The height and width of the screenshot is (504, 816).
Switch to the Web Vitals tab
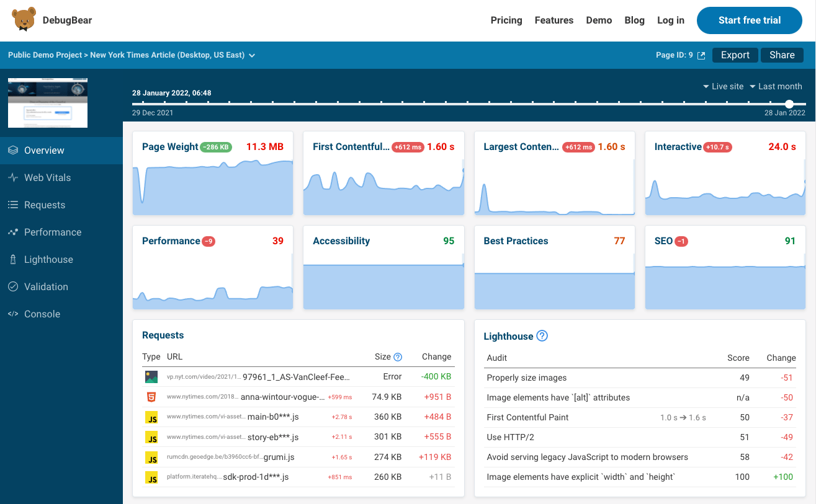61,177
